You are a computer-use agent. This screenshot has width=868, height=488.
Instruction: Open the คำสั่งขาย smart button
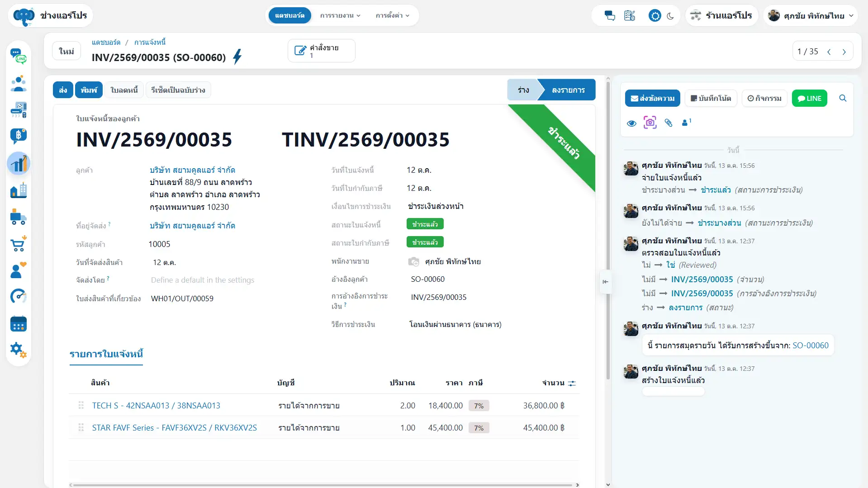pos(321,51)
